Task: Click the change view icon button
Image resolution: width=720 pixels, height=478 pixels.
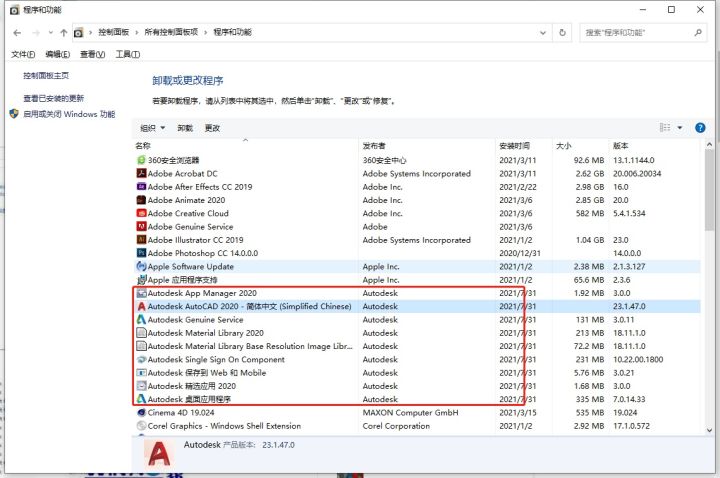Action: pos(665,128)
